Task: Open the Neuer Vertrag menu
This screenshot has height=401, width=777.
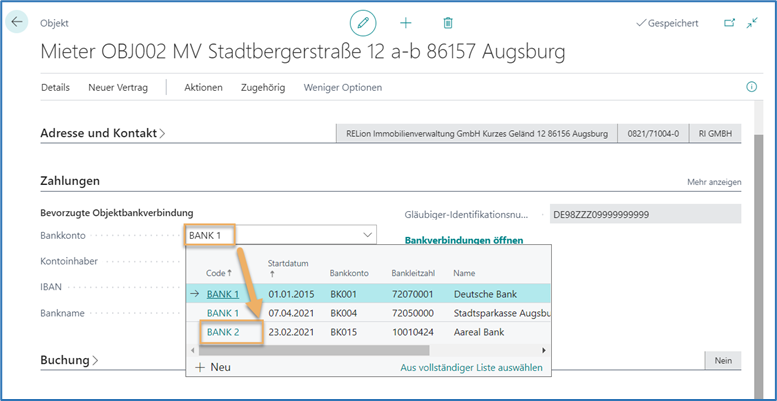Action: click(x=118, y=87)
